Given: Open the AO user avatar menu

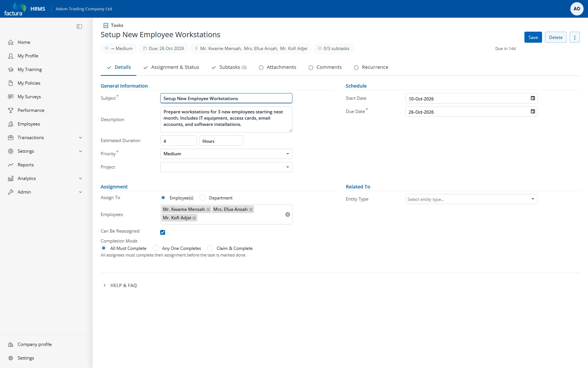Looking at the screenshot, I should point(577,9).
